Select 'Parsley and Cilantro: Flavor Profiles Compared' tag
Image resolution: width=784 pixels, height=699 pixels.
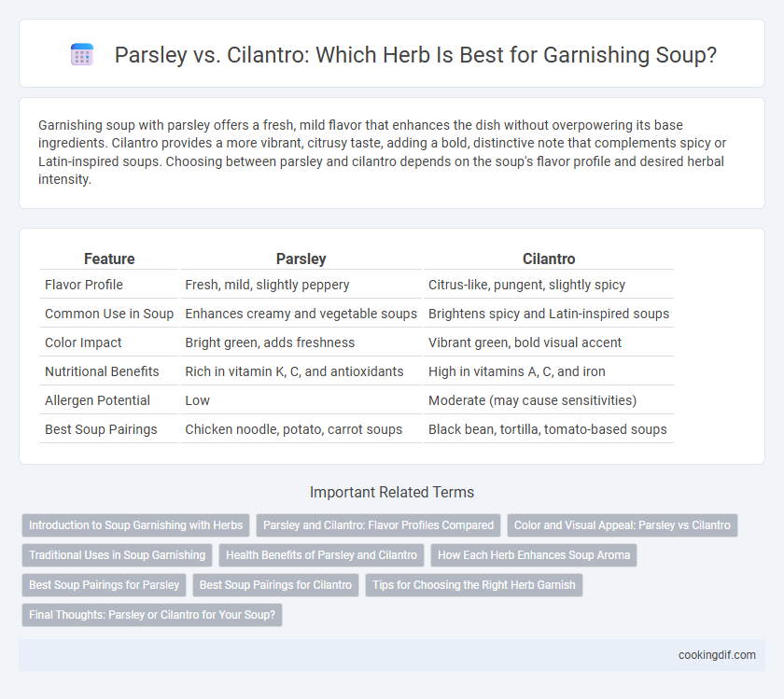[378, 525]
